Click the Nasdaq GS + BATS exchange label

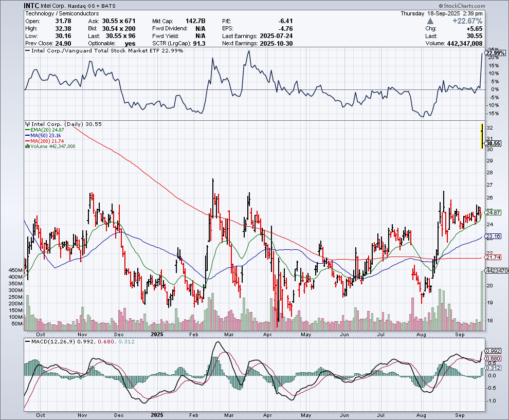click(92, 6)
